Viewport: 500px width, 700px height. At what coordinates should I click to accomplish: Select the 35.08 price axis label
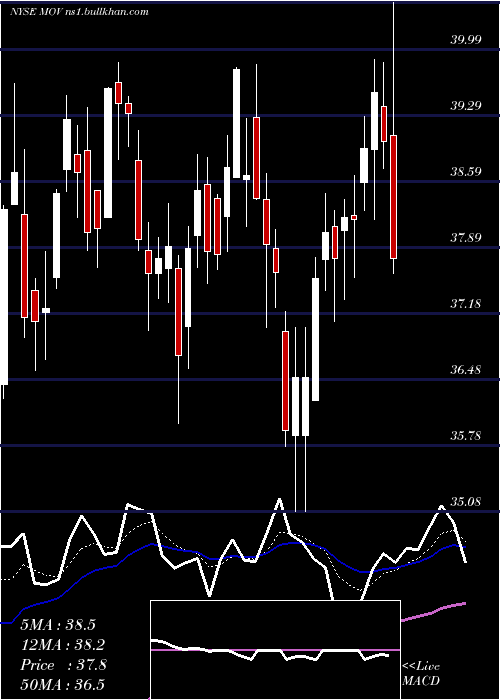[466, 501]
